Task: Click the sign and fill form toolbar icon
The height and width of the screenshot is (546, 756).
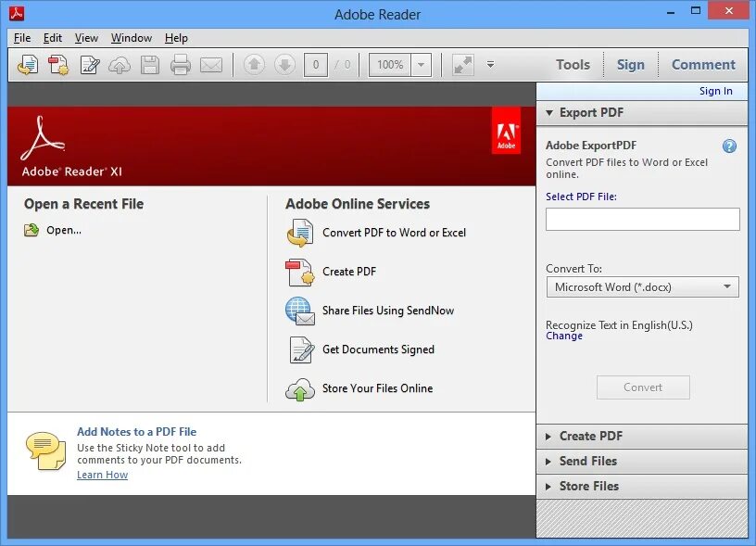Action: point(90,65)
